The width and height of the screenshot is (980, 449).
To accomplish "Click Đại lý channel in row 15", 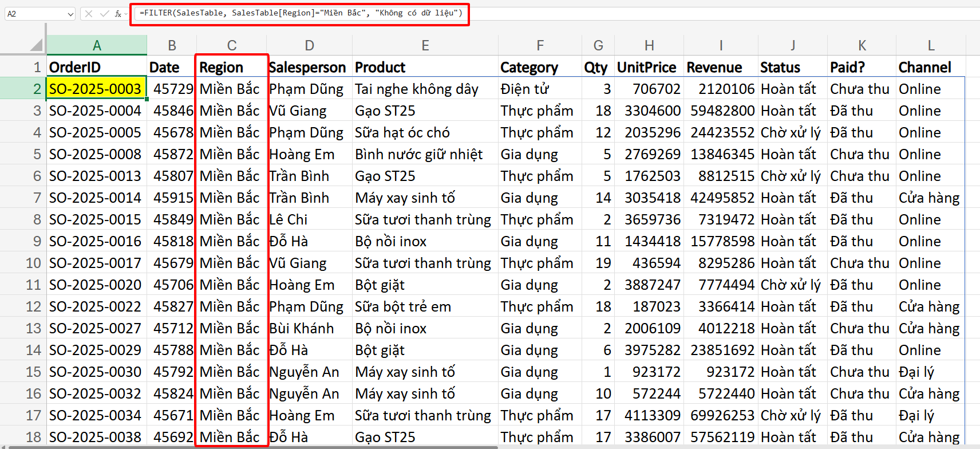I will coord(931,372).
